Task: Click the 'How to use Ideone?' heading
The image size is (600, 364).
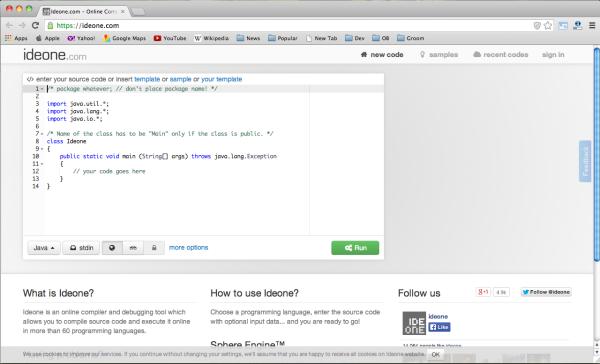Action: pos(254,293)
